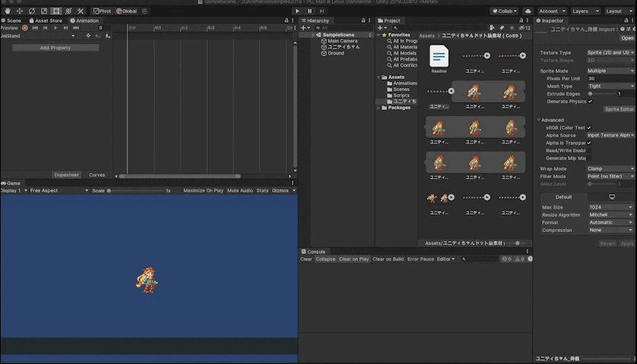Click the Add keyframe icon
This screenshot has height=364, width=637.
coord(98,36)
